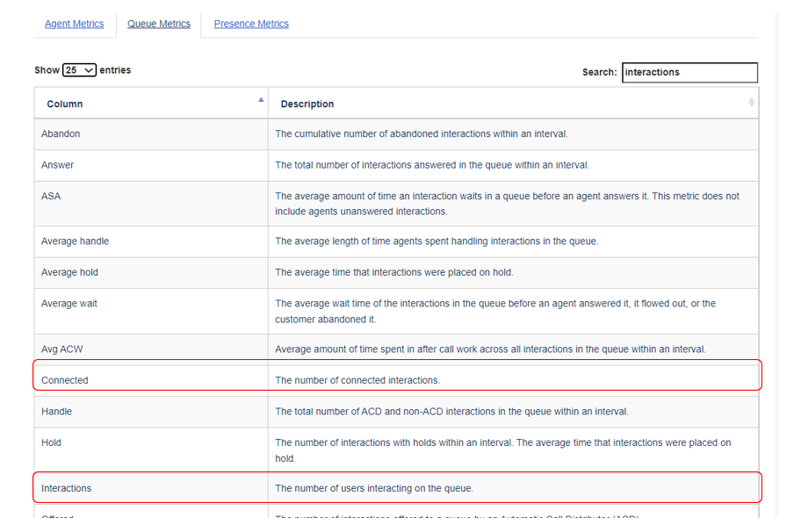Viewport: 801px width, 532px height.
Task: Click the Average wait name cell
Action: pyautogui.click(x=69, y=304)
